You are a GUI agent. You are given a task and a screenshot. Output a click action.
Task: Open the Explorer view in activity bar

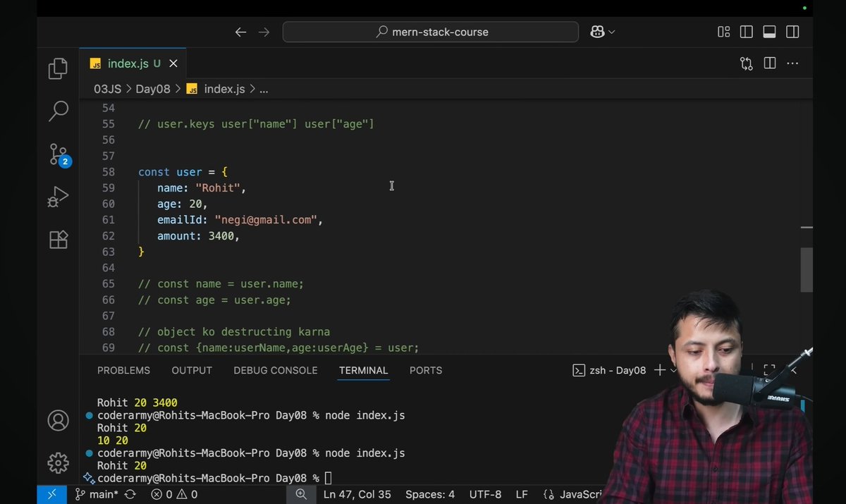pos(58,68)
